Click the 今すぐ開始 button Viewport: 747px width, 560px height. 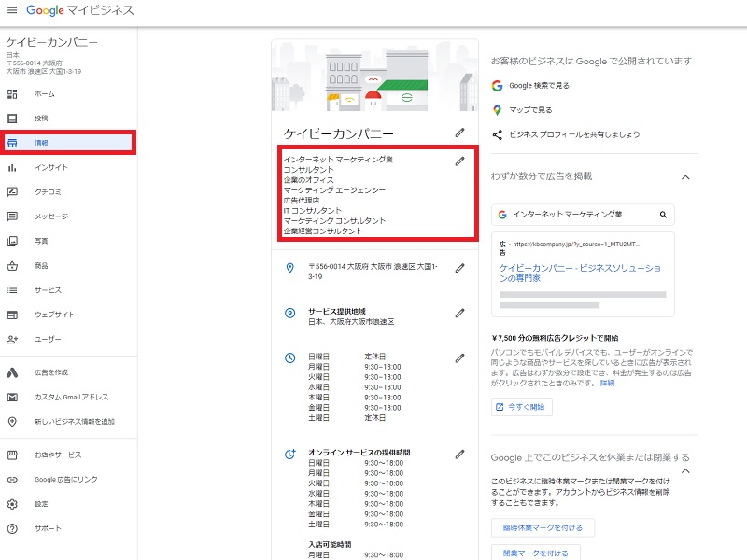pyautogui.click(x=521, y=407)
